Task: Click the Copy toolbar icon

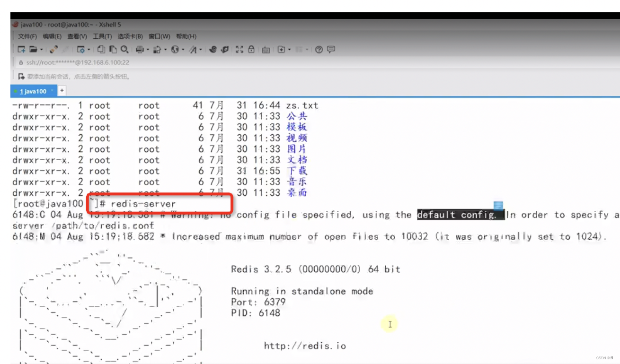Action: click(100, 49)
